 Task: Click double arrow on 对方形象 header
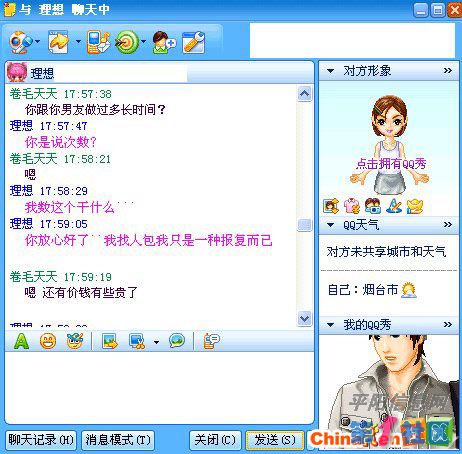pyautogui.click(x=448, y=71)
